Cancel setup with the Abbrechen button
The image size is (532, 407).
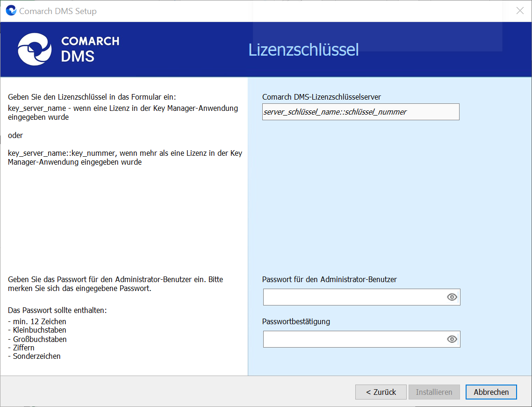[491, 392]
